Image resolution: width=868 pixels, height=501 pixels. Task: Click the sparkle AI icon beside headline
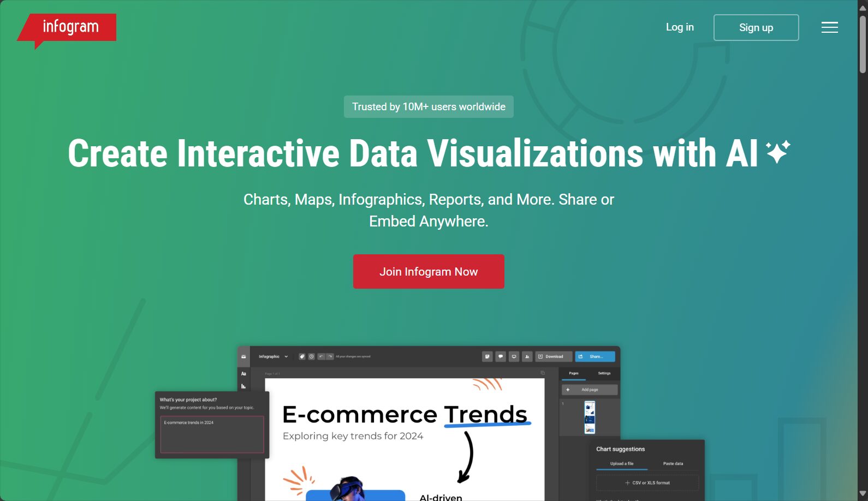click(x=778, y=152)
